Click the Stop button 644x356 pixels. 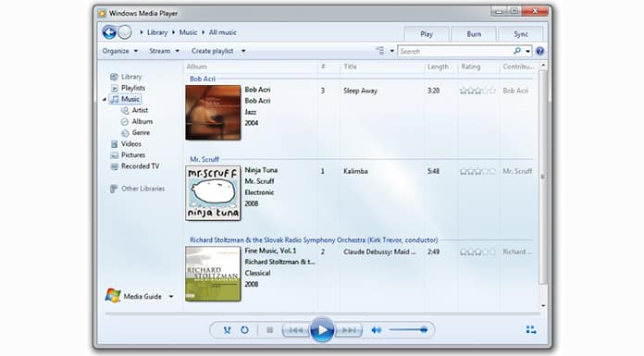270,330
